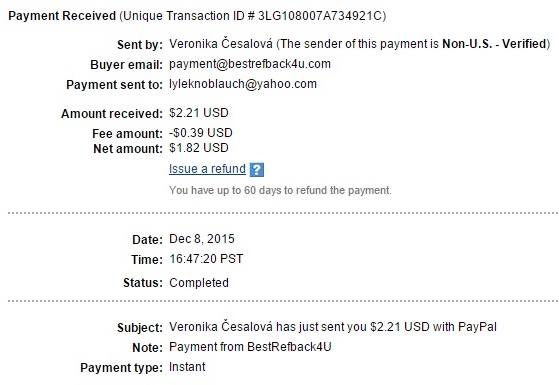Viewport: 559px width, 385px height.
Task: Click the Payment sent to label
Action: (x=114, y=85)
